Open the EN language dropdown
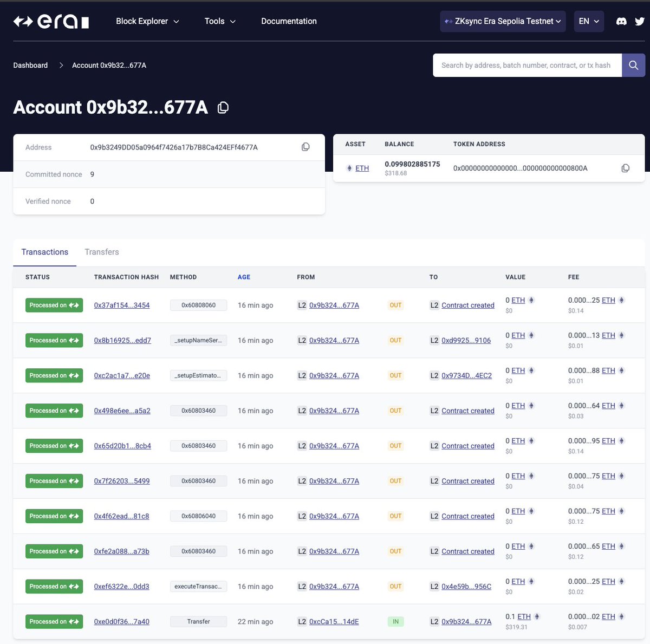The width and height of the screenshot is (650, 644). (x=589, y=21)
